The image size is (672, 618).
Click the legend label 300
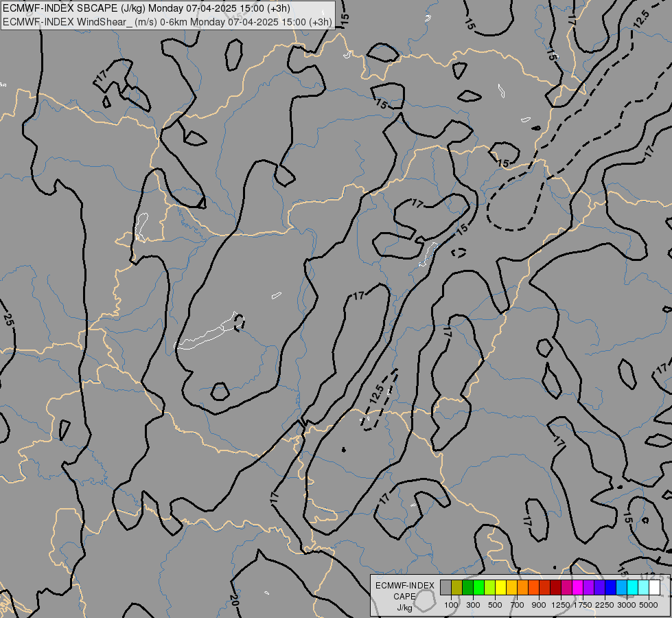(473, 605)
